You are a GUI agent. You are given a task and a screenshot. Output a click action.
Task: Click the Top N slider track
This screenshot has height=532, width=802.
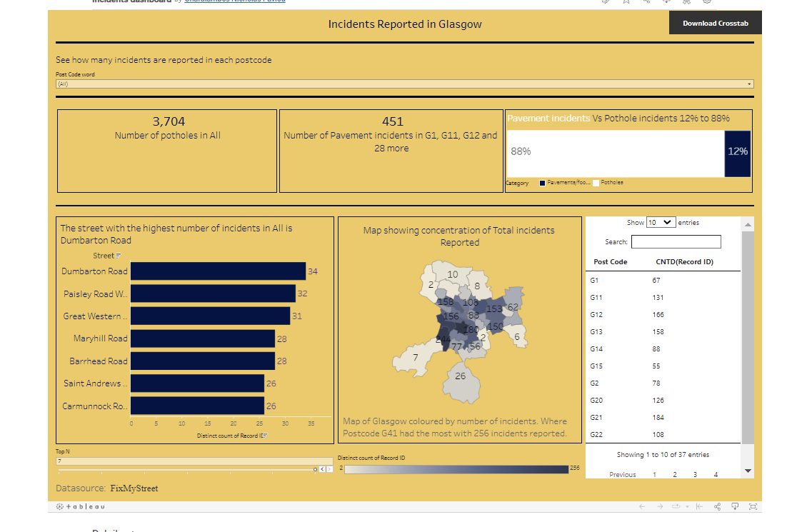pyautogui.click(x=186, y=469)
